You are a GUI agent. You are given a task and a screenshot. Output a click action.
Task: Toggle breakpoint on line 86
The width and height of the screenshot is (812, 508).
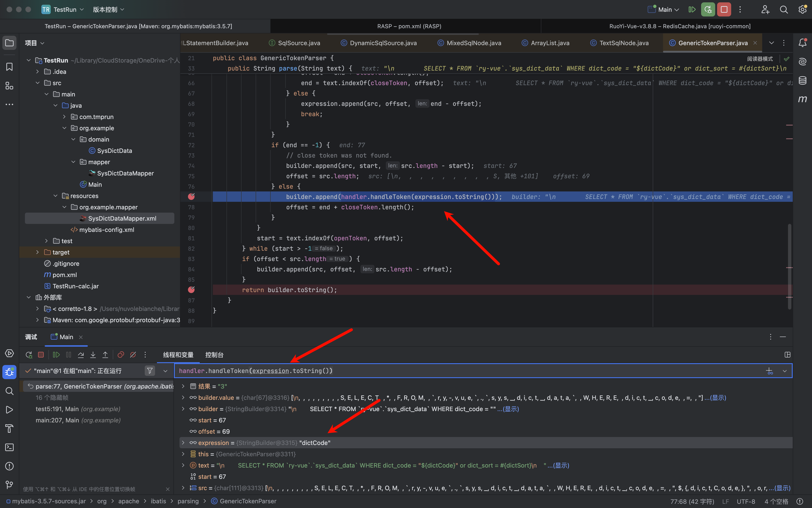[x=191, y=290]
